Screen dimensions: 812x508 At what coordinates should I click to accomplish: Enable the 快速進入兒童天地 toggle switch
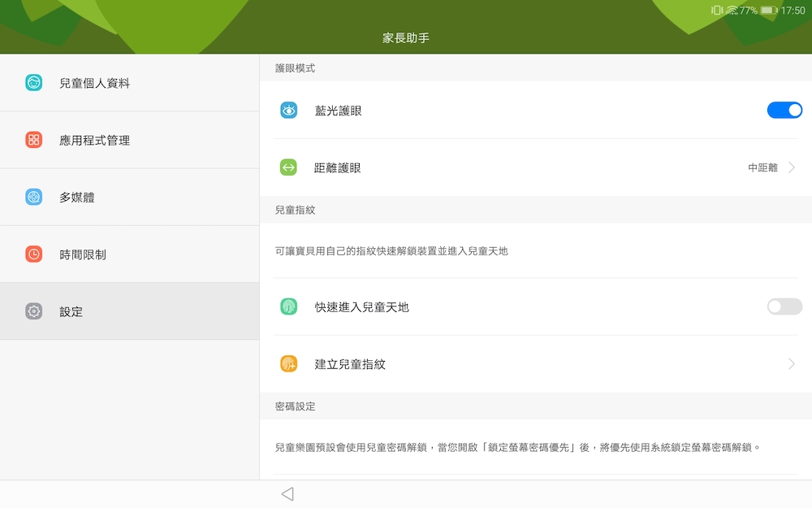click(x=784, y=306)
